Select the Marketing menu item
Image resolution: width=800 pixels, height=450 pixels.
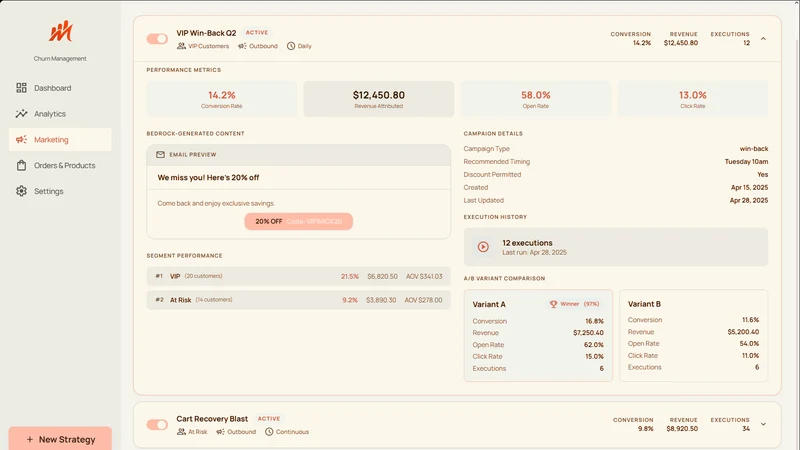[x=60, y=140]
